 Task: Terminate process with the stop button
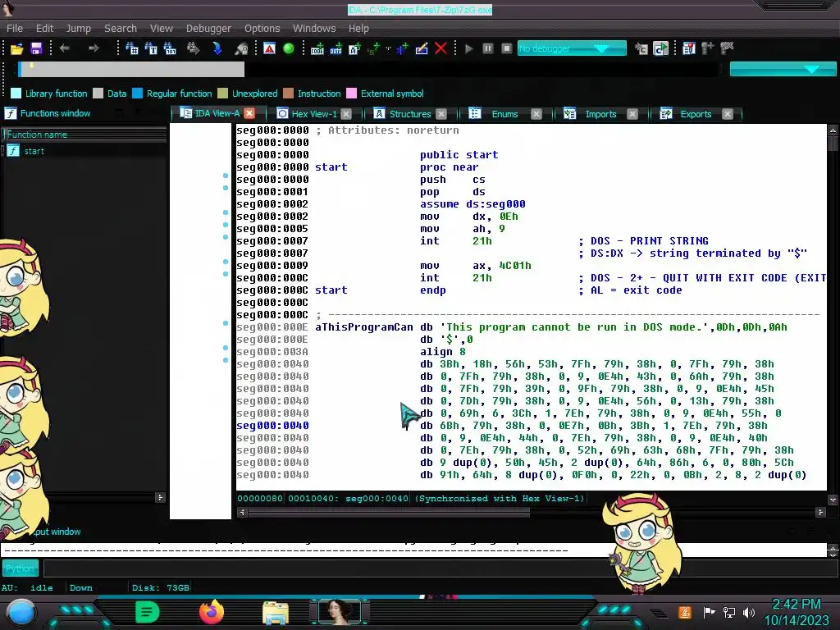[x=507, y=48]
